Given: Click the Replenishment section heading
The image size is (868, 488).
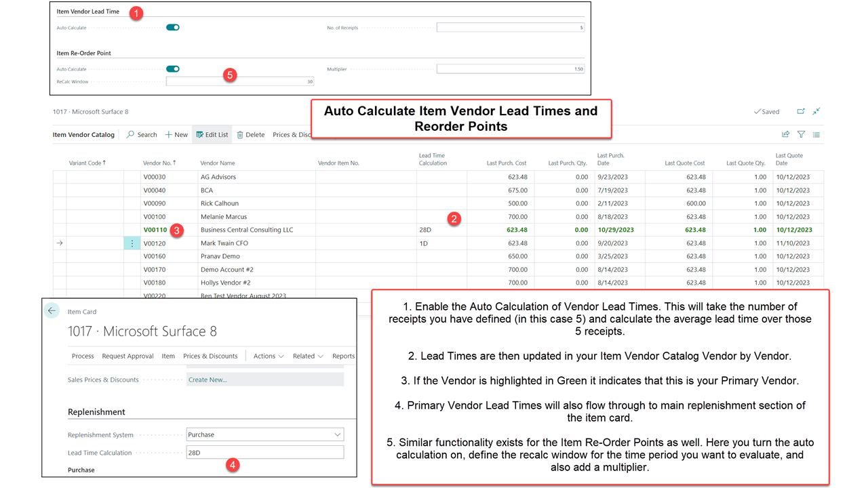Looking at the screenshot, I should point(96,411).
